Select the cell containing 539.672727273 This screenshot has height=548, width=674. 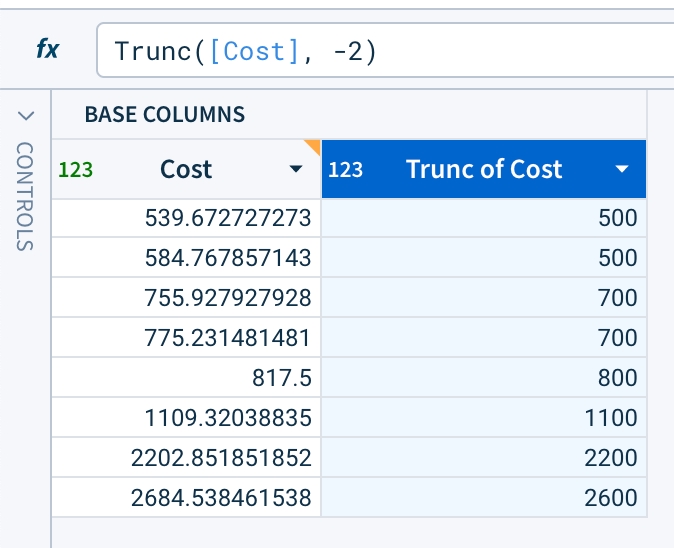228,217
